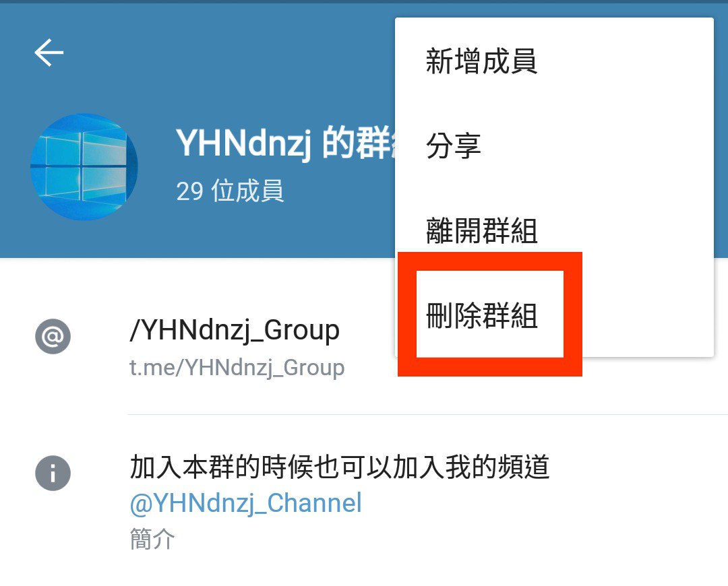Select 離開群組 menu entry
This screenshot has width=728, height=586.
tap(482, 230)
